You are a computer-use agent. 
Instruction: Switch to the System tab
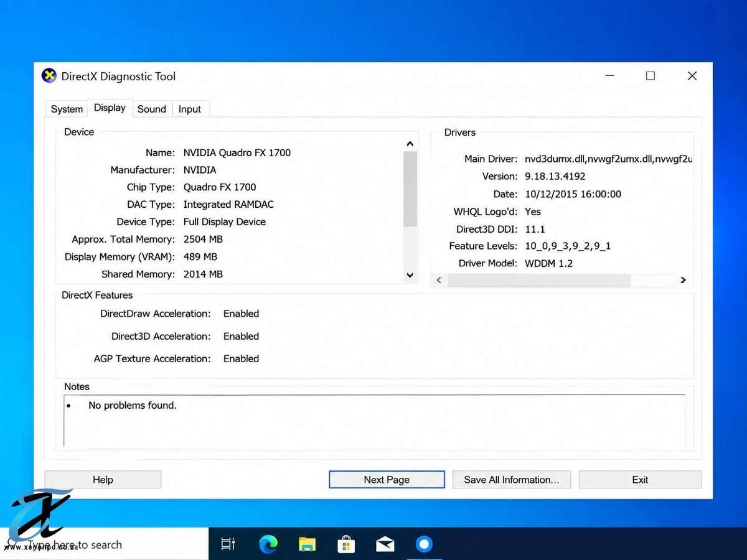(x=67, y=109)
